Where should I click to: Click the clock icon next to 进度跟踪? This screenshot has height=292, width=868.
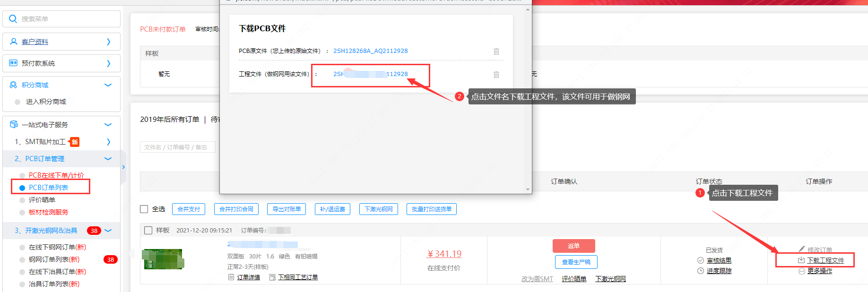701,271
